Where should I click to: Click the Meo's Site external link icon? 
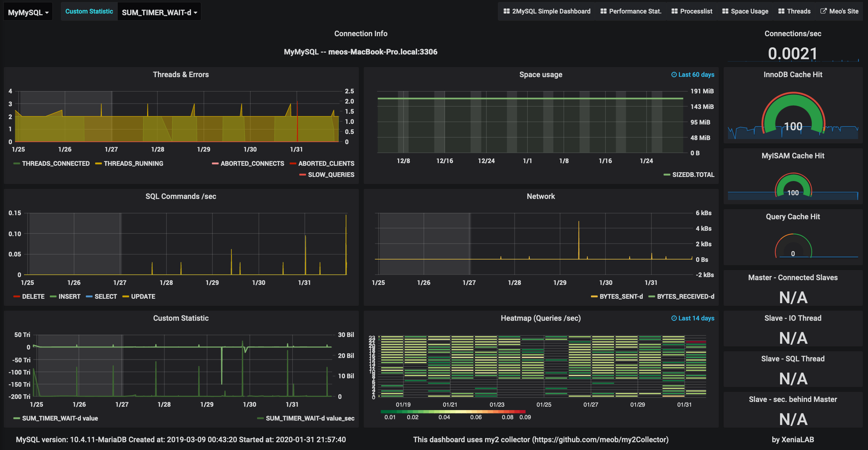point(824,11)
